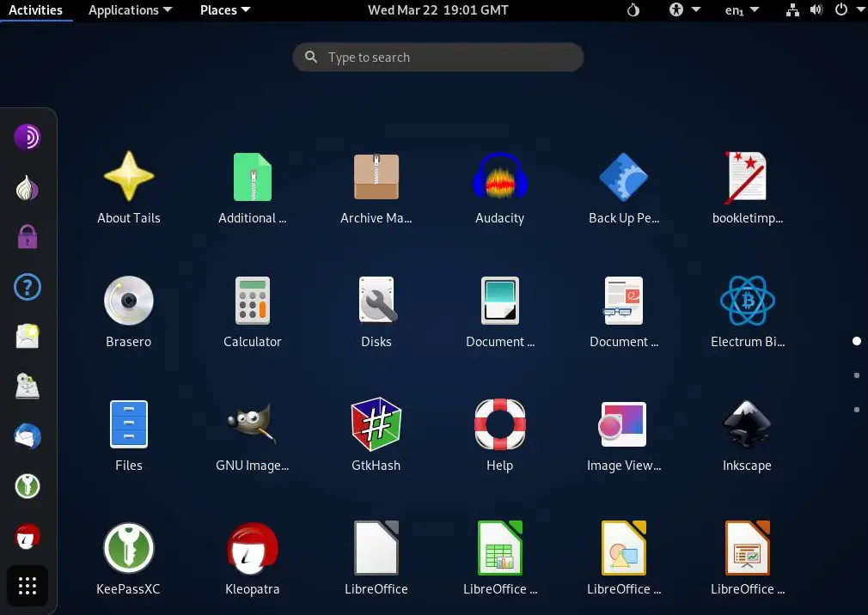Toggle the Show Applications grid button

pos(28,587)
